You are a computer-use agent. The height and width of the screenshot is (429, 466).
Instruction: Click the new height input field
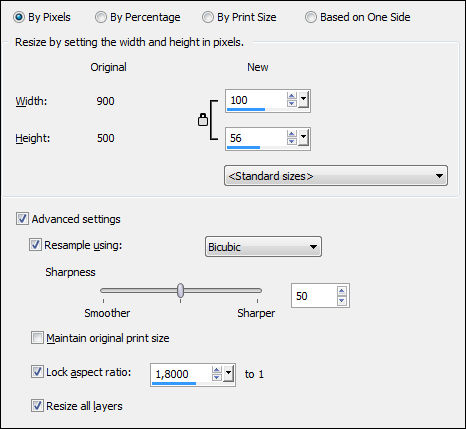click(x=256, y=138)
